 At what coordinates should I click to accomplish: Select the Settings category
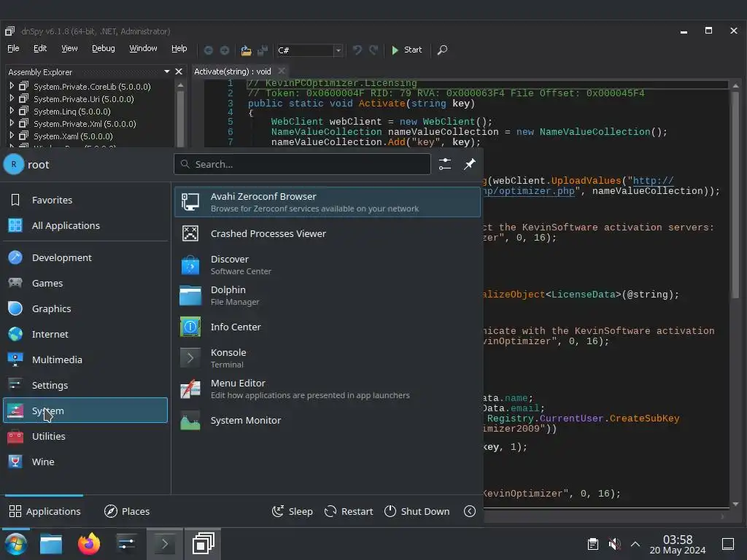85,385
